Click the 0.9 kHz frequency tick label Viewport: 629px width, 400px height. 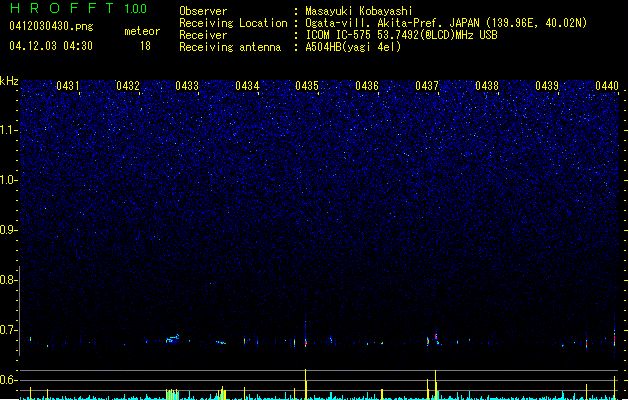(x=9, y=230)
